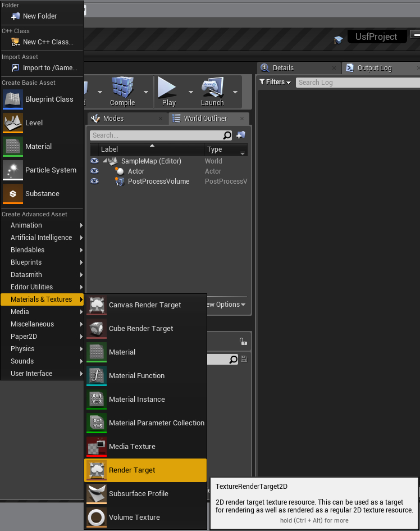Click the Material Instance icon
The height and width of the screenshot is (531, 420).
pos(97,400)
